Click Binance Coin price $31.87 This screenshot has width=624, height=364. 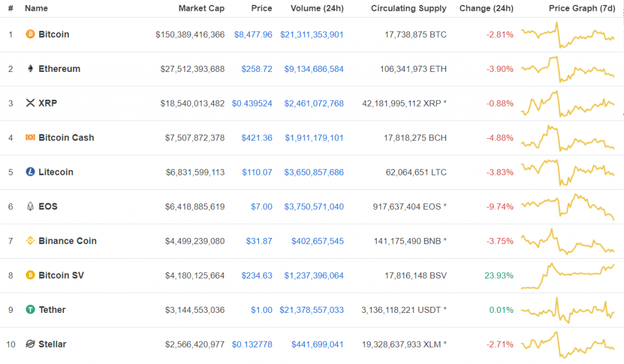click(259, 241)
